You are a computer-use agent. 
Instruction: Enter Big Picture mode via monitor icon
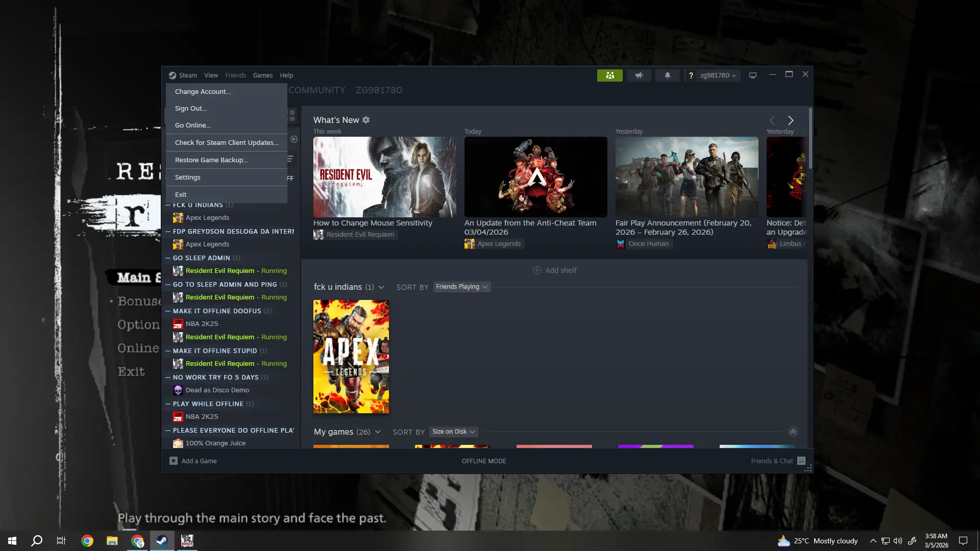753,76
